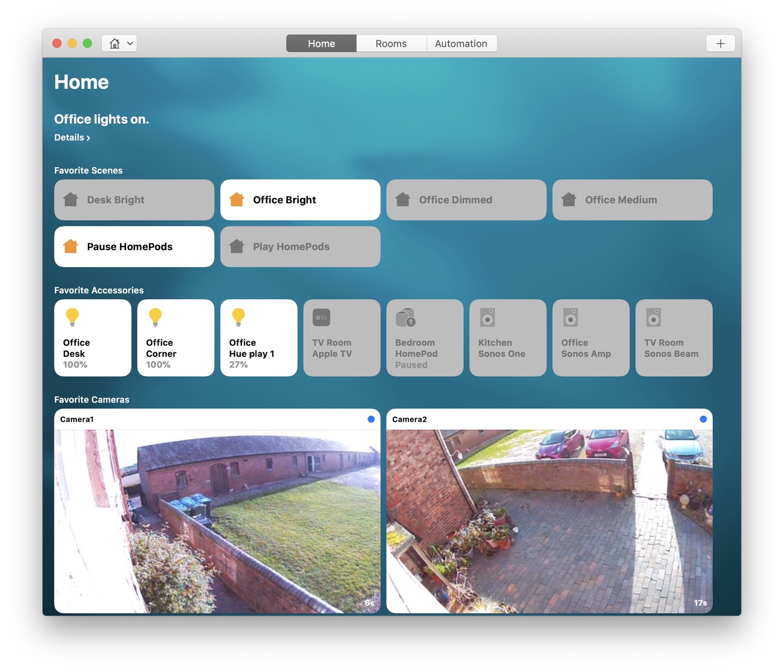Click house icon on Desk Bright scene
784x672 pixels.
(71, 199)
